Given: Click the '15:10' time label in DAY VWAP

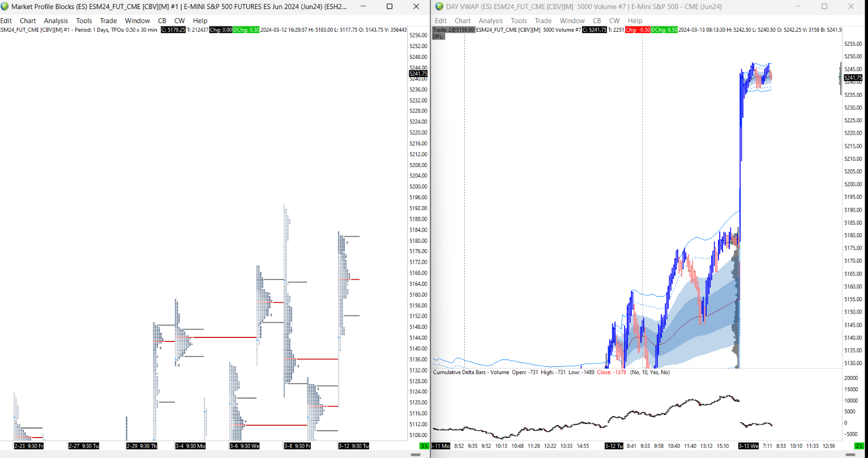Looking at the screenshot, I should click(724, 446).
